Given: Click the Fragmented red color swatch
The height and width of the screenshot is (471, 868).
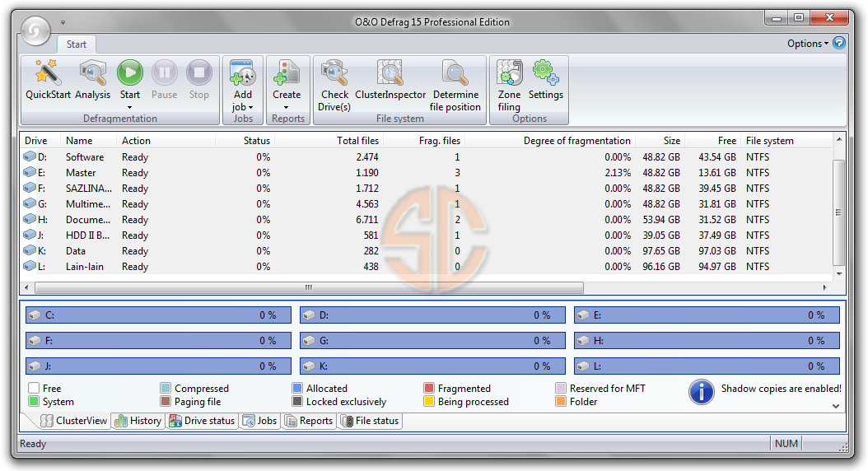Looking at the screenshot, I should click(x=428, y=388).
